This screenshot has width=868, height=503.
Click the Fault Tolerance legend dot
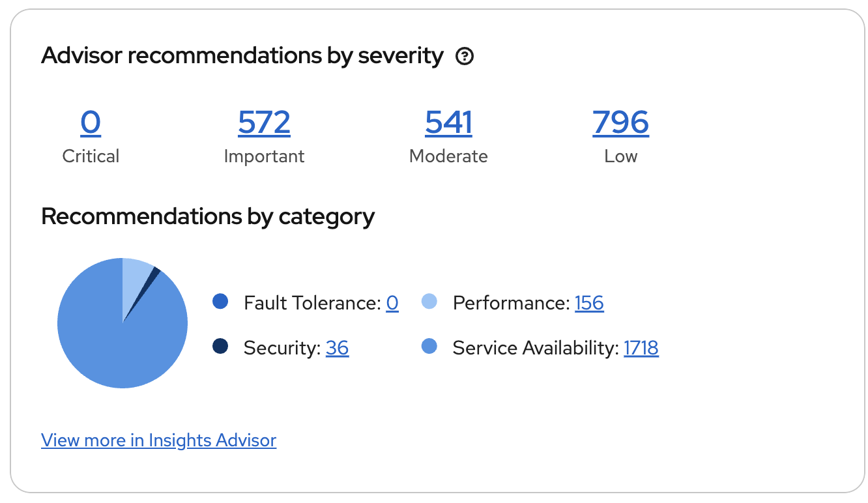pos(220,302)
